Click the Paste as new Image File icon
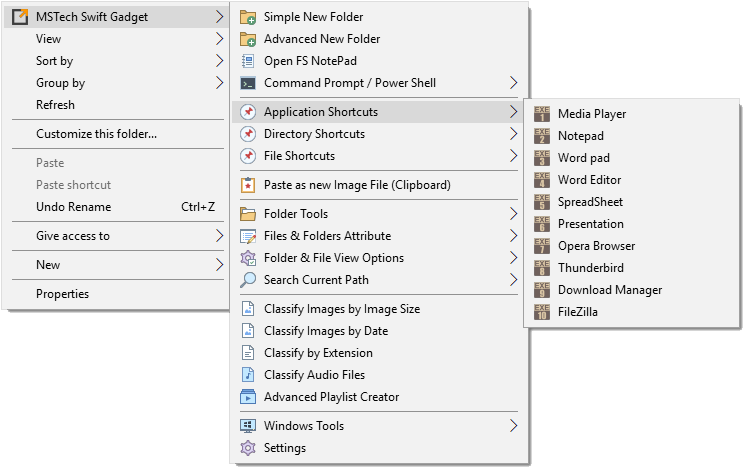 (248, 185)
